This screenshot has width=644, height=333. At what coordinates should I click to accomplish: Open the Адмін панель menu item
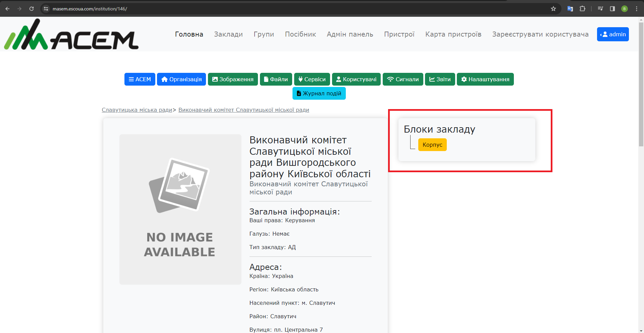(350, 34)
